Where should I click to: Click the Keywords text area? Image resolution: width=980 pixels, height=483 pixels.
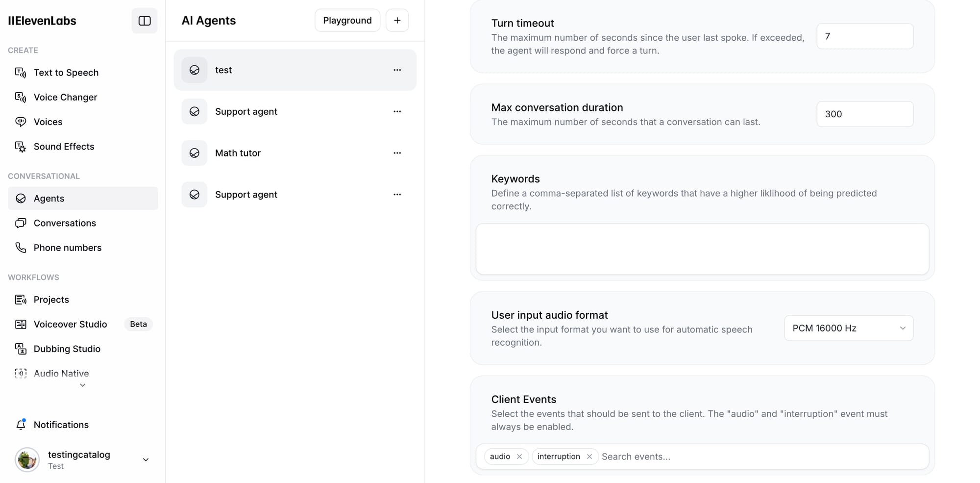(702, 249)
